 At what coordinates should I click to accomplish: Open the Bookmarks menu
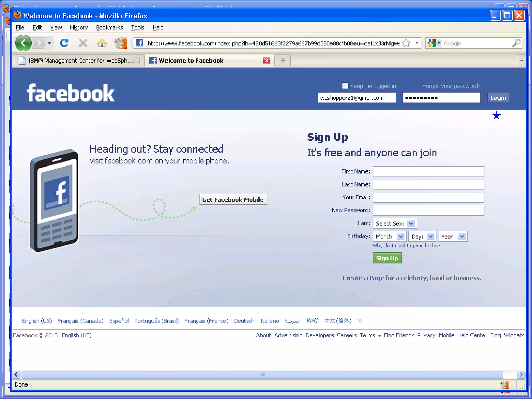(109, 28)
